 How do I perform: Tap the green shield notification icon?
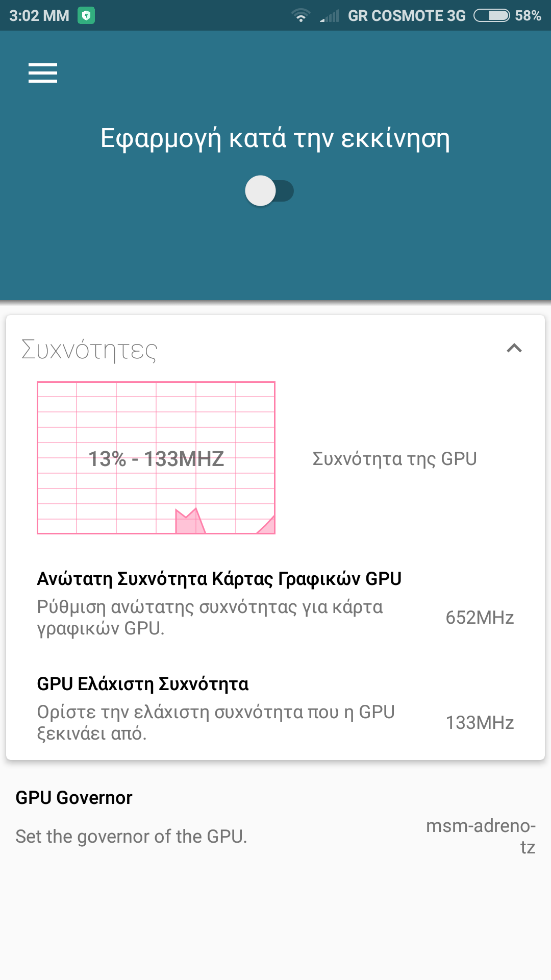coord(86,16)
